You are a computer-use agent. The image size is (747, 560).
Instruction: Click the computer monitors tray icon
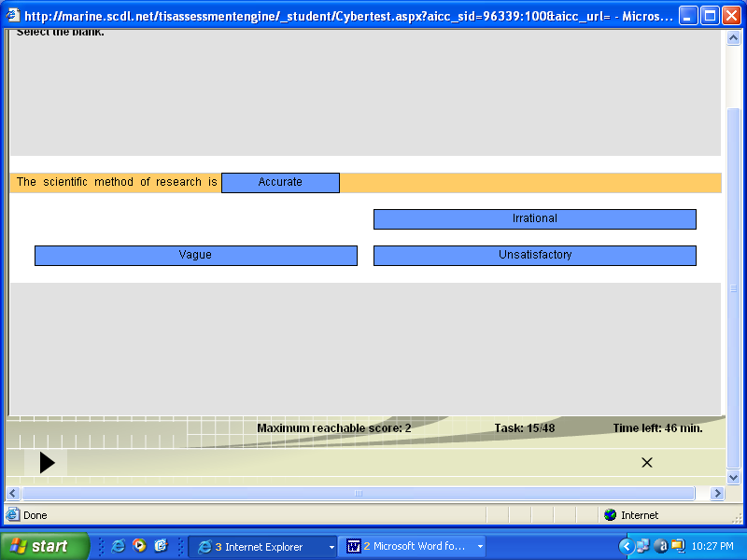click(678, 546)
